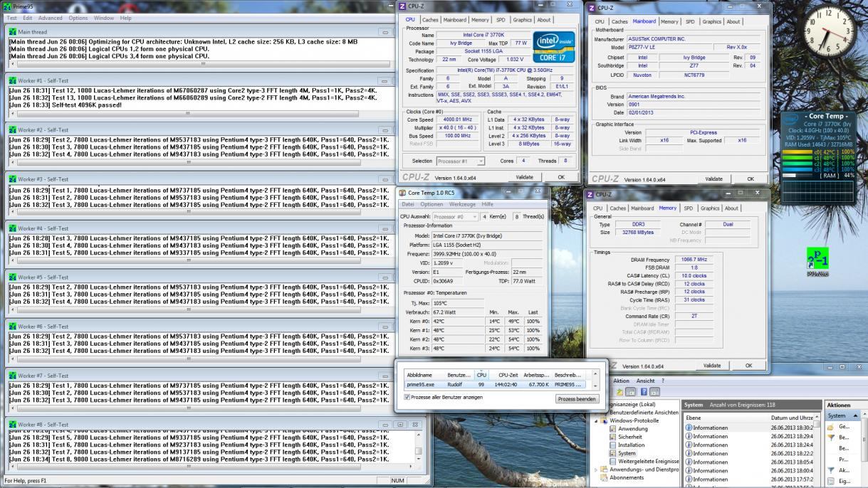This screenshot has width=868, height=488.
Task: Sort by the Abbildname column header
Action: pos(424,374)
